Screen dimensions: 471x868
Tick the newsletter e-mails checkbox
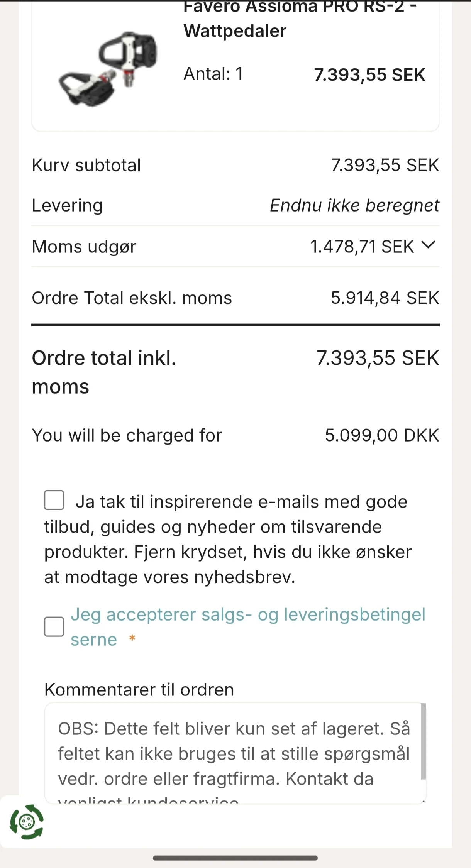[x=54, y=501]
